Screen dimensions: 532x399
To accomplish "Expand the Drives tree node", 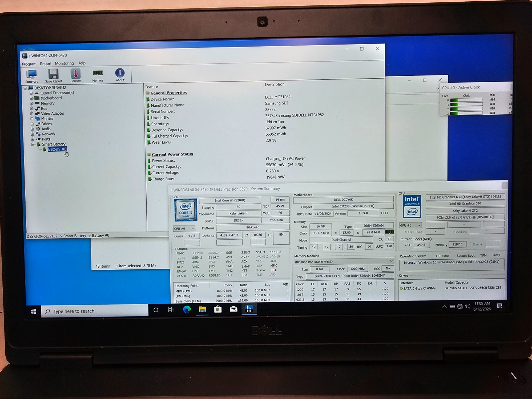I will coord(32,124).
